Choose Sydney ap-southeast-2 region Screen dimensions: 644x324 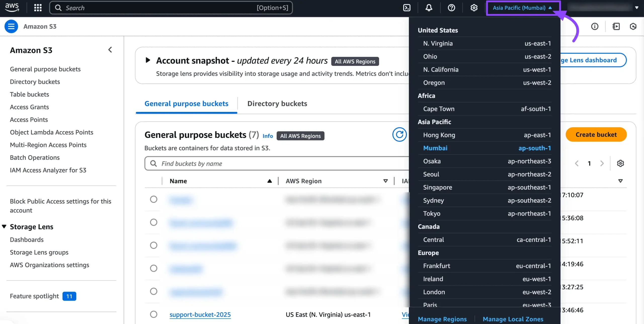[x=485, y=200]
